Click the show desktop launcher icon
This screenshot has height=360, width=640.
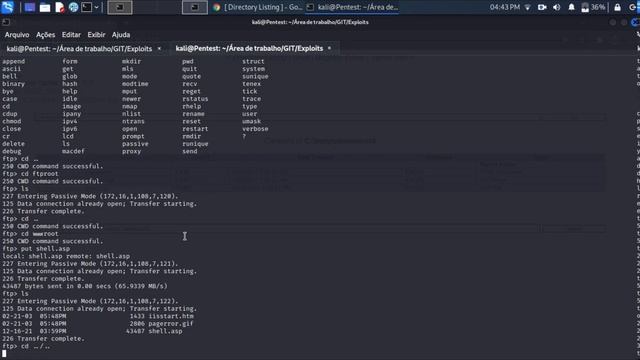tap(30, 7)
